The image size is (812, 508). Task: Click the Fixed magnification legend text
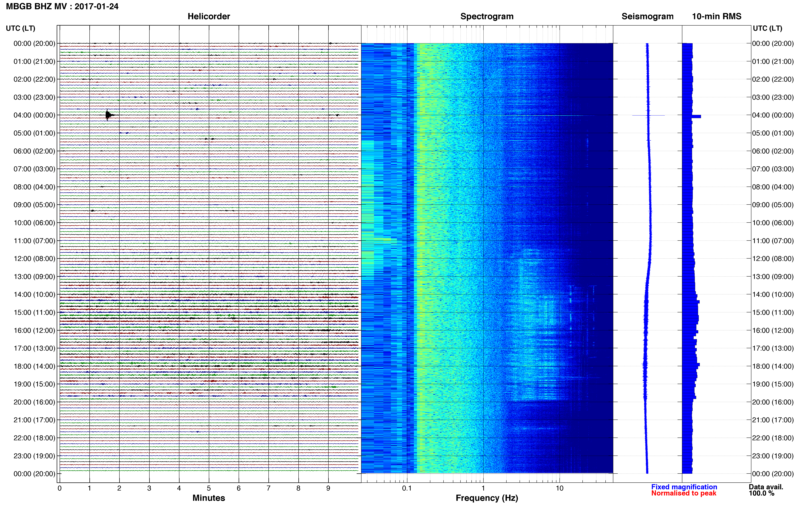[x=684, y=487]
